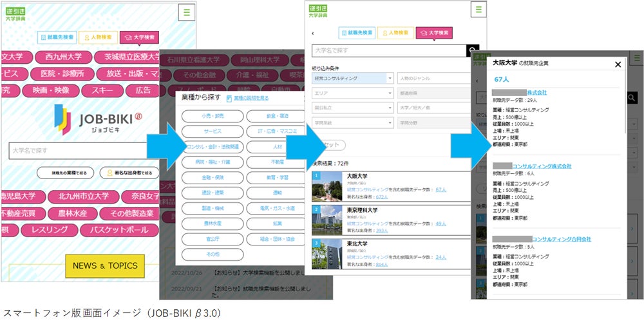
Task: Open the 東北大学 result thumbnail
Action: coord(327,254)
